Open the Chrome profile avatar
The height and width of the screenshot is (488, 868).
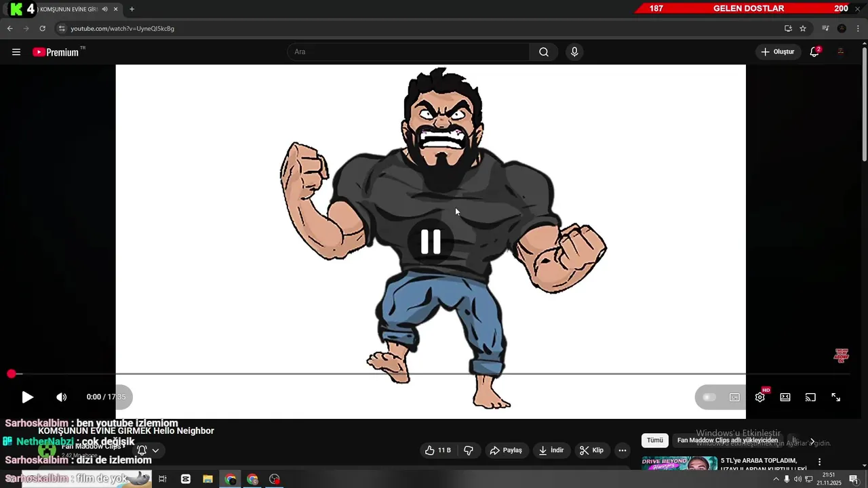pos(842,28)
